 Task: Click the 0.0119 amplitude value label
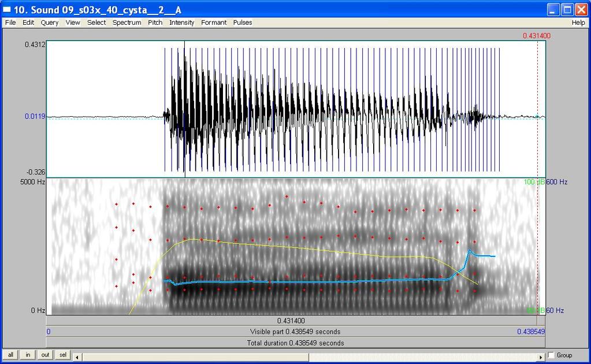tap(35, 117)
